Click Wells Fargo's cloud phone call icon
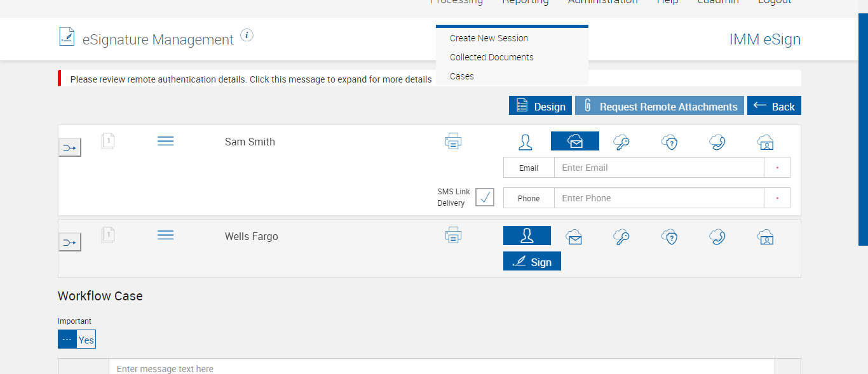This screenshot has height=374, width=868. [717, 237]
